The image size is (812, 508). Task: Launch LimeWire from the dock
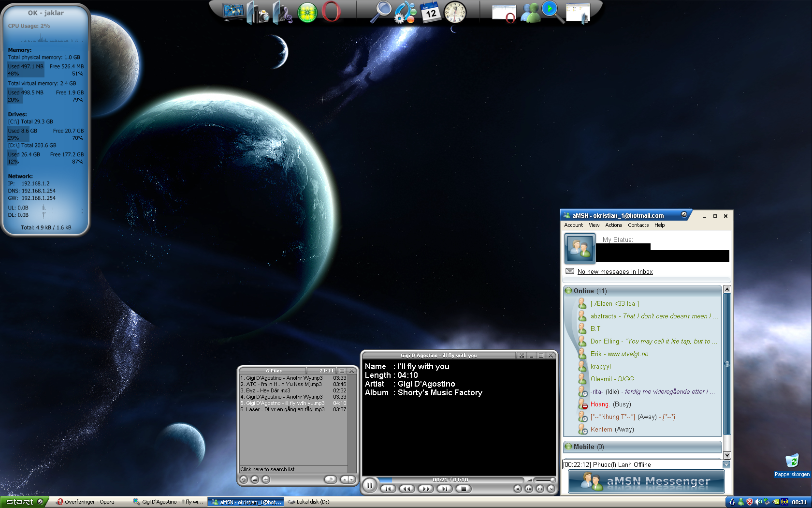point(307,13)
